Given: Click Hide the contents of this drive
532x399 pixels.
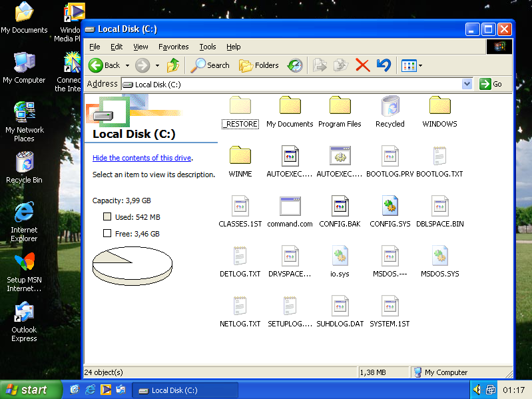Looking at the screenshot, I should point(142,158).
